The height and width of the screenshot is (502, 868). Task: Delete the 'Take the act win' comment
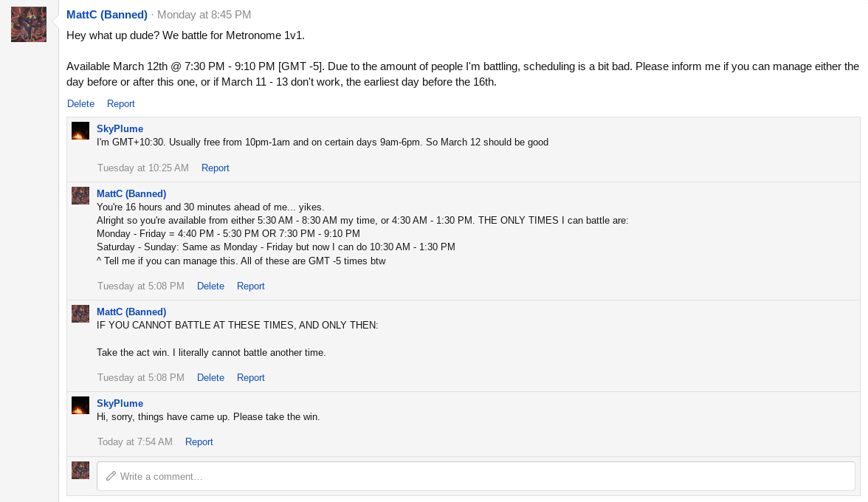click(210, 378)
